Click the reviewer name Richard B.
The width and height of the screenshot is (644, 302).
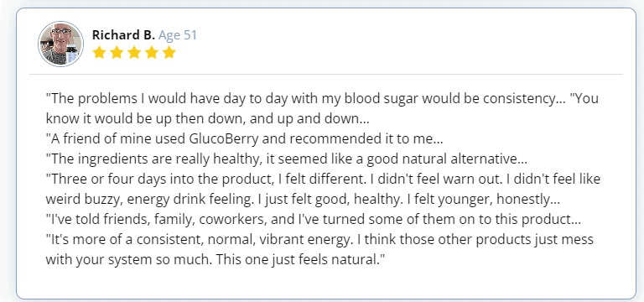click(x=123, y=35)
